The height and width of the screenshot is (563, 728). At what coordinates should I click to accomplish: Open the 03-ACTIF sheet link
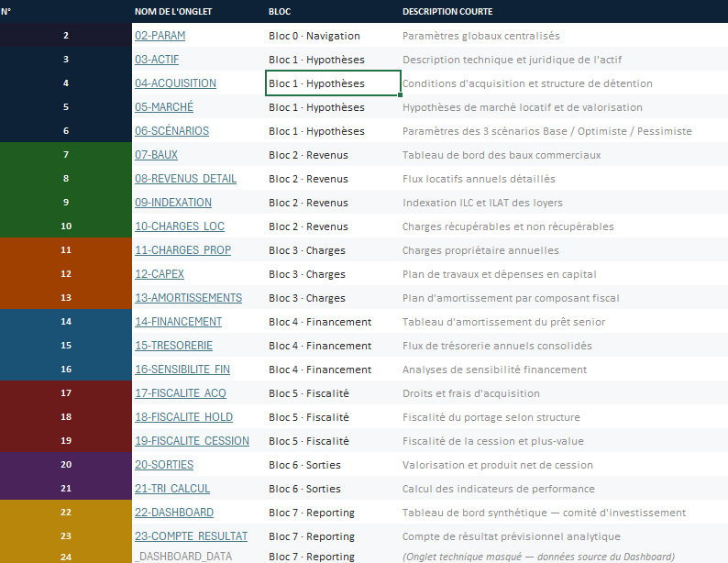[157, 60]
